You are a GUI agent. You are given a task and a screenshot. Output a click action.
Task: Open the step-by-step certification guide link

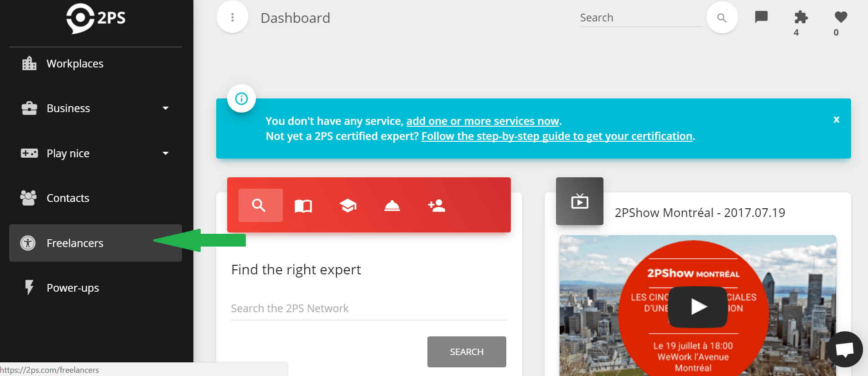[x=557, y=136]
